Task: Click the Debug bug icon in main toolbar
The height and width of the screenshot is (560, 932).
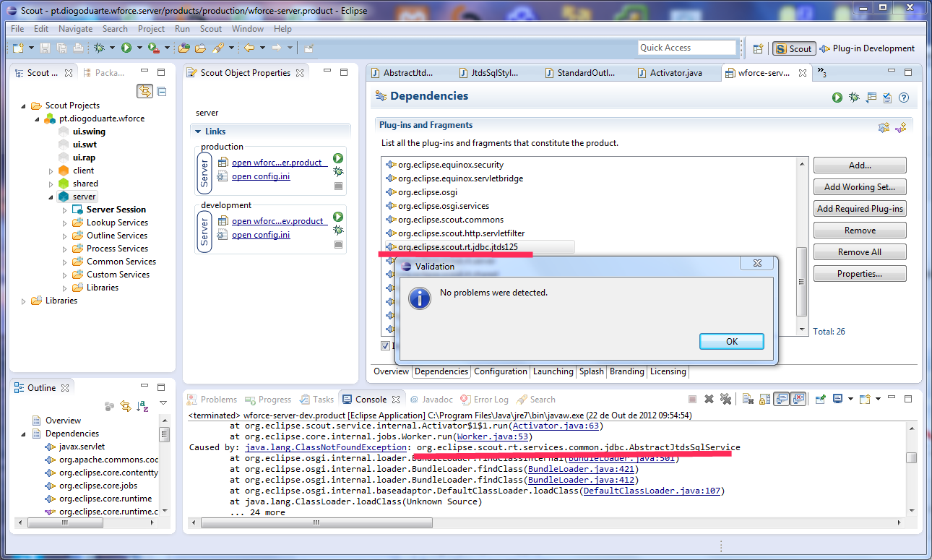Action: click(99, 48)
